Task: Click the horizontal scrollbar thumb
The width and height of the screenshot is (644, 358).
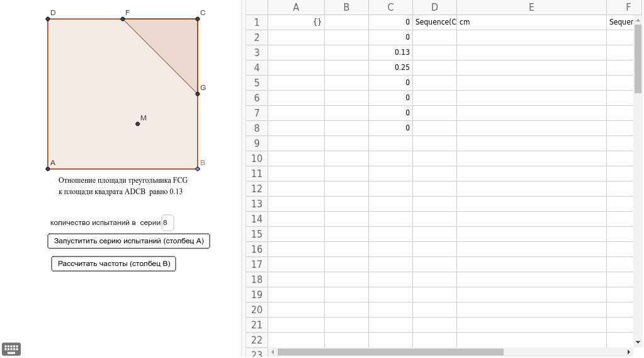Action: pos(390,352)
